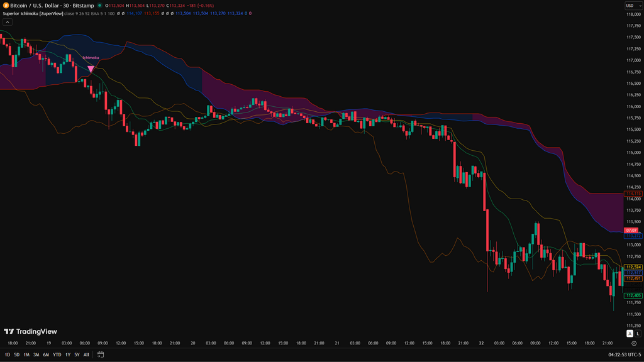Select the All date range
Viewport: 644px width, 362px height.
point(86,354)
